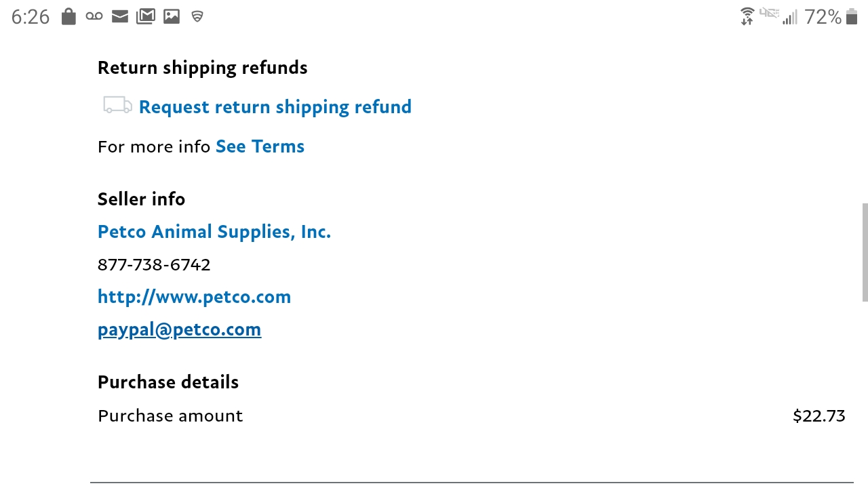This screenshot has height=488, width=868.
Task: Tap the $22.73 purchase amount
Action: coord(818,416)
